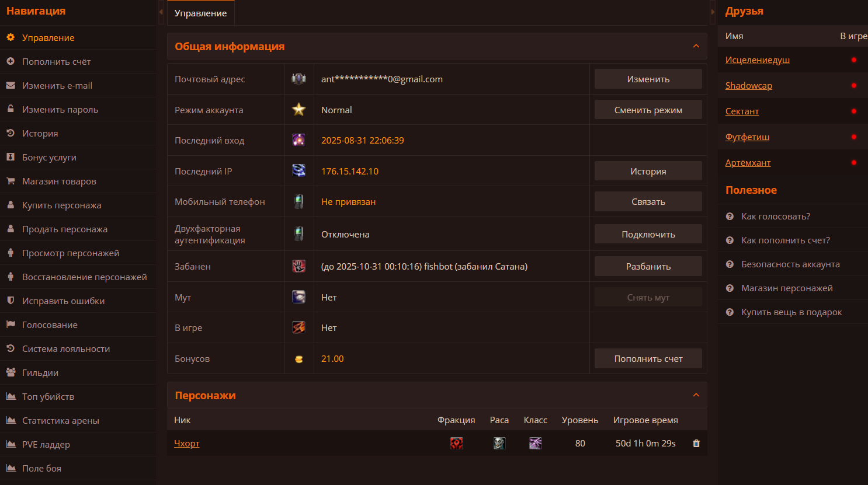Click the class icon in the Чхорт row
Viewport: 868px width, 485px height.
point(535,444)
